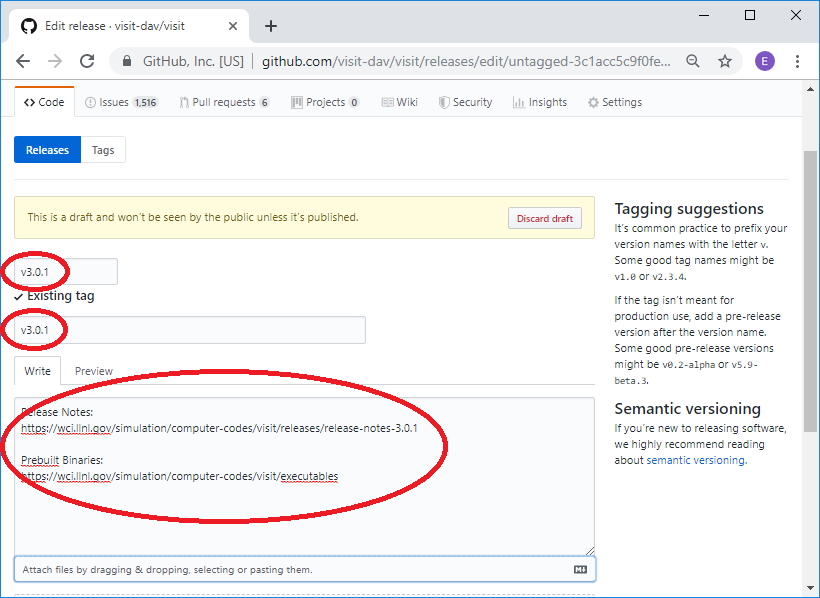Select the Releases button
The image size is (820, 598).
(48, 150)
